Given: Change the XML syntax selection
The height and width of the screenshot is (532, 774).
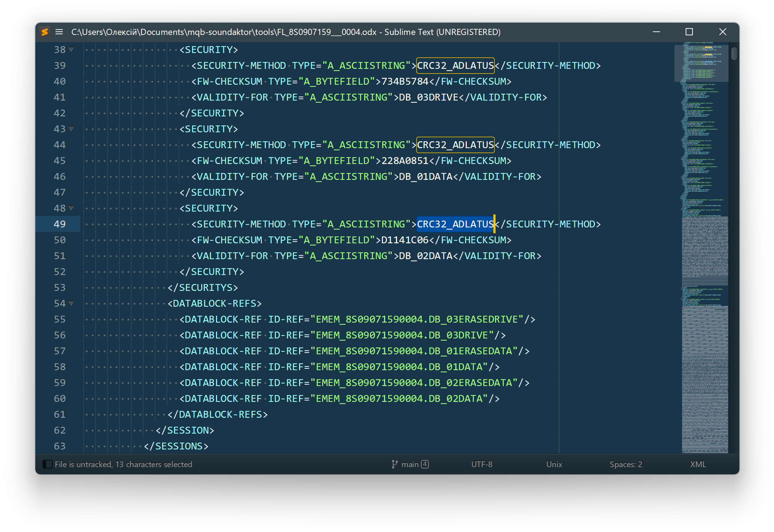Looking at the screenshot, I should [698, 464].
